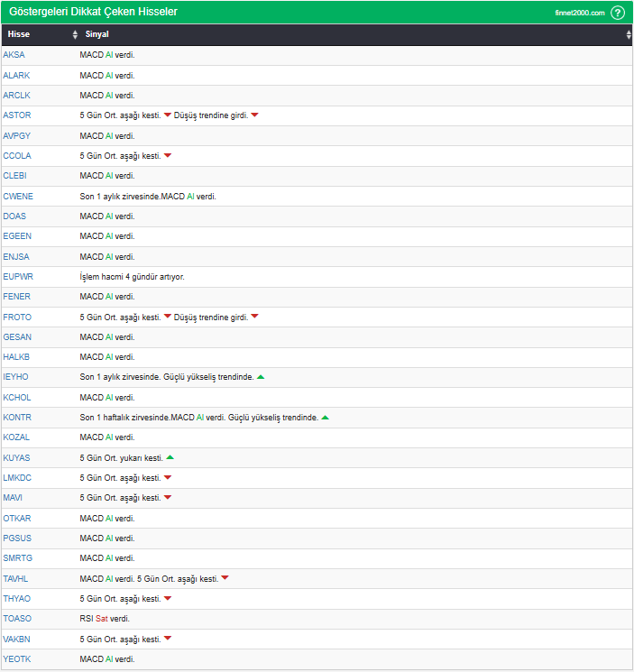Click green up arrow in KUYAS row

[170, 457]
